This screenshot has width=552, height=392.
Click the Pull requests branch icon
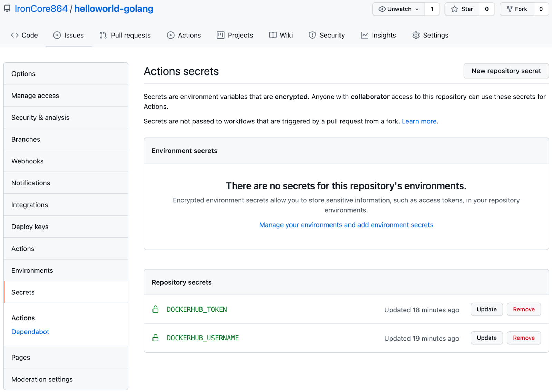tap(102, 35)
